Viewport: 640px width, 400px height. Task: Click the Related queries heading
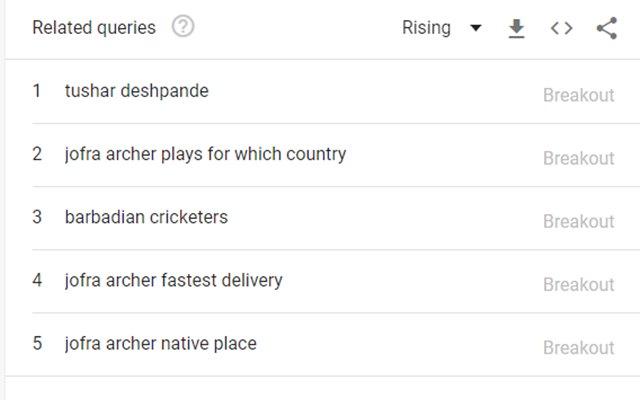(94, 28)
